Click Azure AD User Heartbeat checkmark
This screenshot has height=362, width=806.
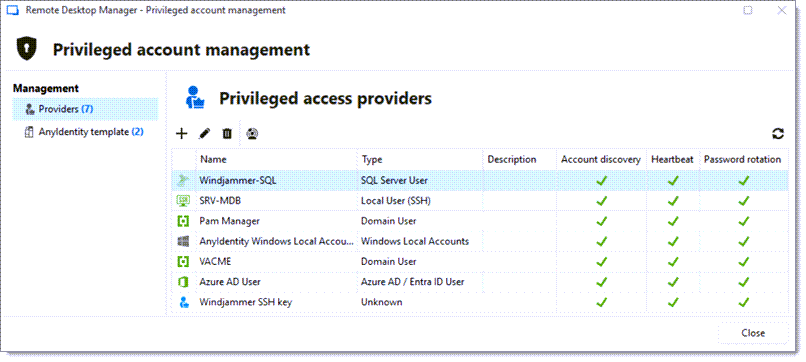point(672,282)
